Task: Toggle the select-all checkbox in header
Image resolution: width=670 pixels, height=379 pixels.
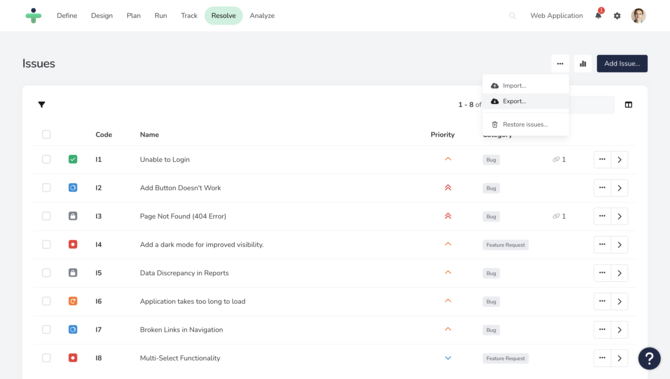Action: [46, 134]
